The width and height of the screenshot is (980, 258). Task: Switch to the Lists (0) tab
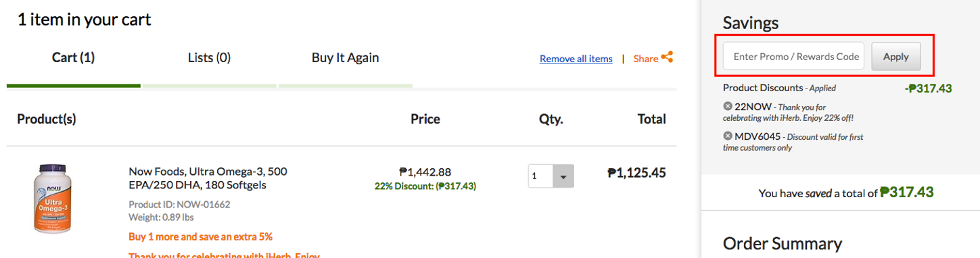(x=209, y=57)
